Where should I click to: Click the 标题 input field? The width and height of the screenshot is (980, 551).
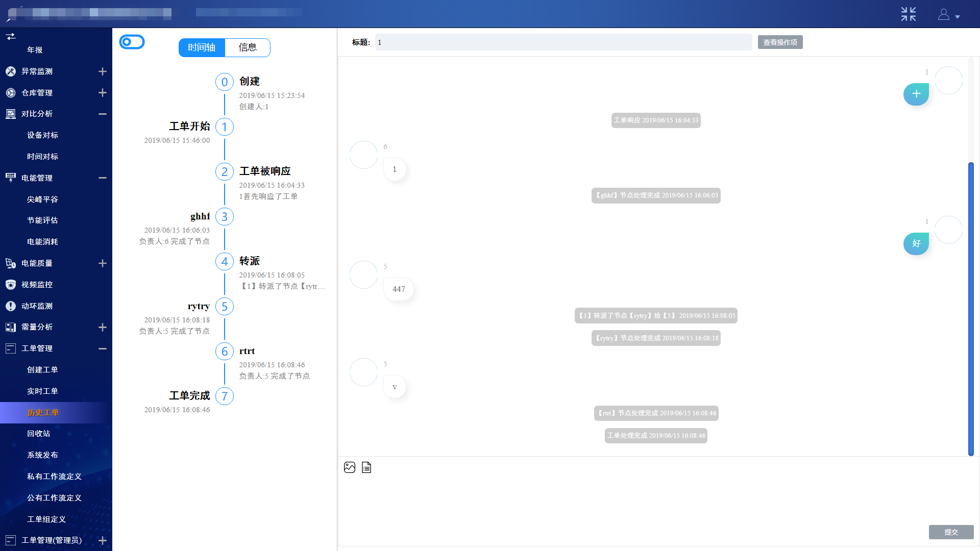563,42
